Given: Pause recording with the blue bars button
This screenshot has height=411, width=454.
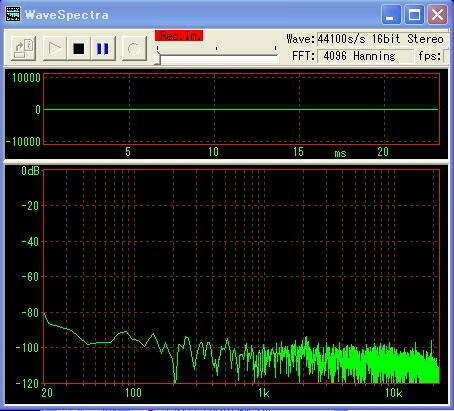Looking at the screenshot, I should [103, 48].
